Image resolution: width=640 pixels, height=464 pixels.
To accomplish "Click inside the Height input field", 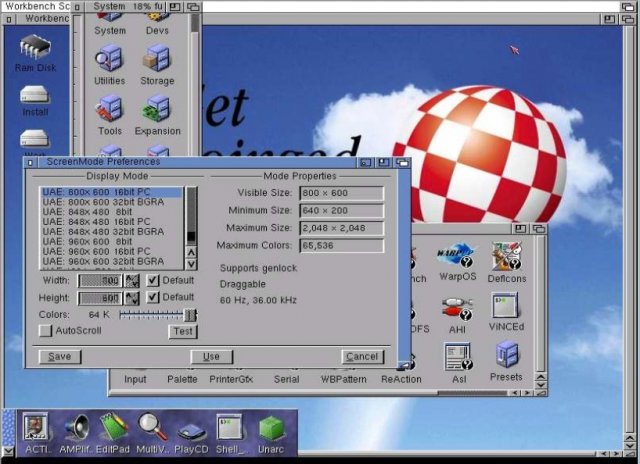I will point(100,298).
